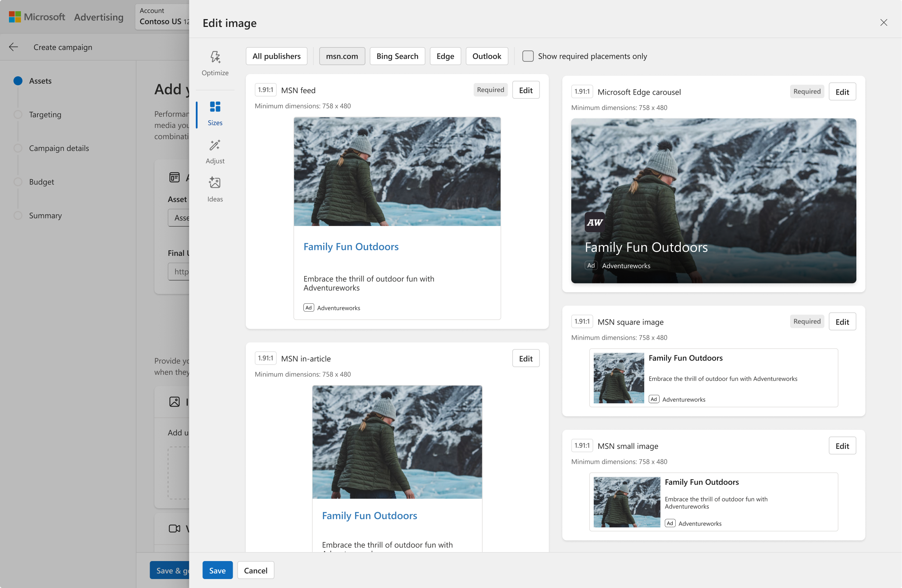Click the Microsoft logo icon
Viewport: 902px width, 588px height.
click(15, 17)
